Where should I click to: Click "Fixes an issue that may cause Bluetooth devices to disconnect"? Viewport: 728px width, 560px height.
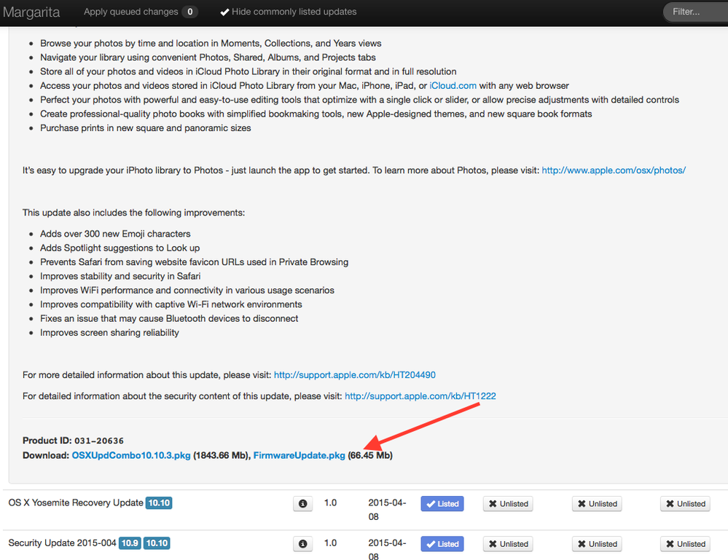click(169, 318)
